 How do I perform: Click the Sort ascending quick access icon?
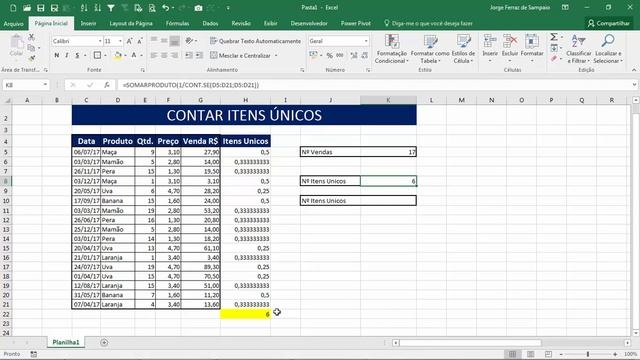point(84,8)
